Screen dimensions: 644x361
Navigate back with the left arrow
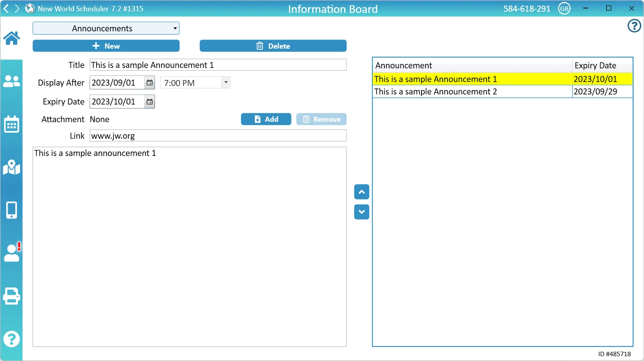click(x=6, y=8)
